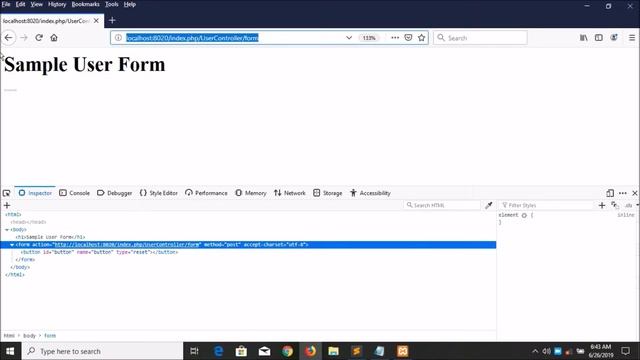This screenshot has width=640, height=360.
Task: Click the forward navigation arrow
Action: tap(24, 38)
